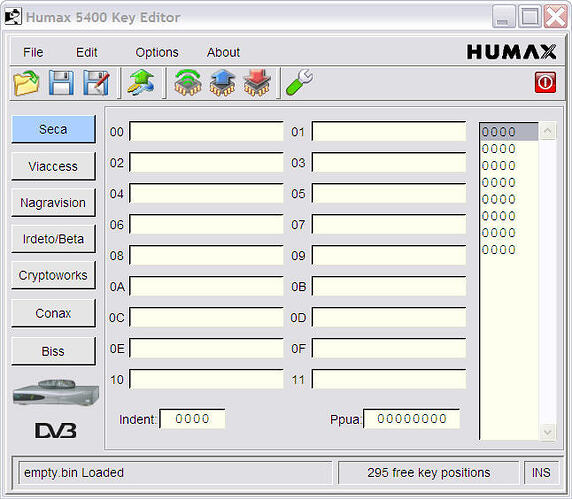Image resolution: width=572 pixels, height=499 pixels.
Task: Select the first 0000 list entry
Action: pyautogui.click(x=509, y=132)
